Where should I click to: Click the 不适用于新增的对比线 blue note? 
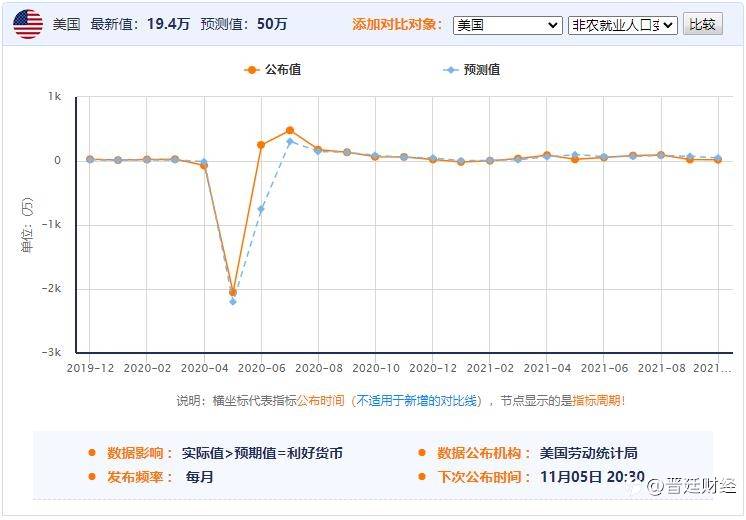(417, 401)
